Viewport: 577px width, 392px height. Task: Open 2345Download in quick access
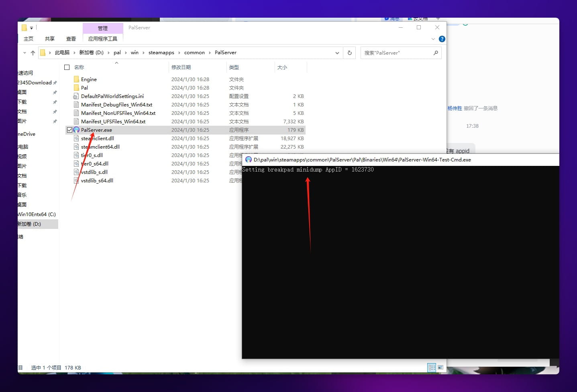pos(35,83)
